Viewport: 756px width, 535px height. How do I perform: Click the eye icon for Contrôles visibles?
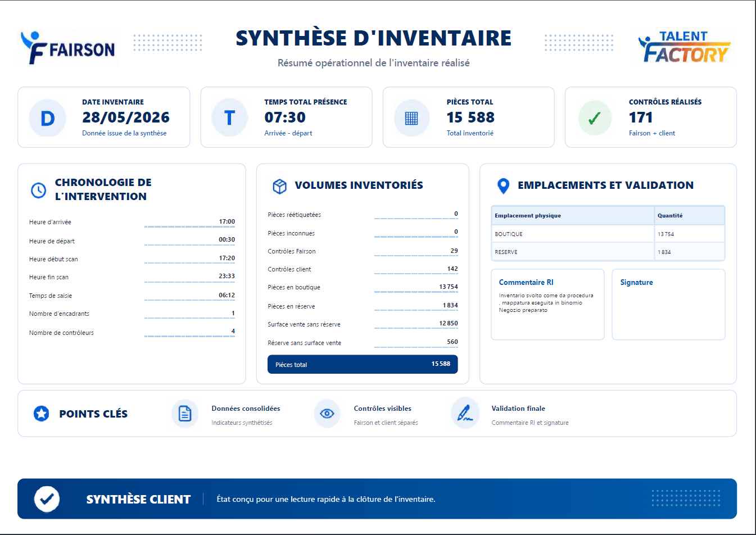coord(327,414)
